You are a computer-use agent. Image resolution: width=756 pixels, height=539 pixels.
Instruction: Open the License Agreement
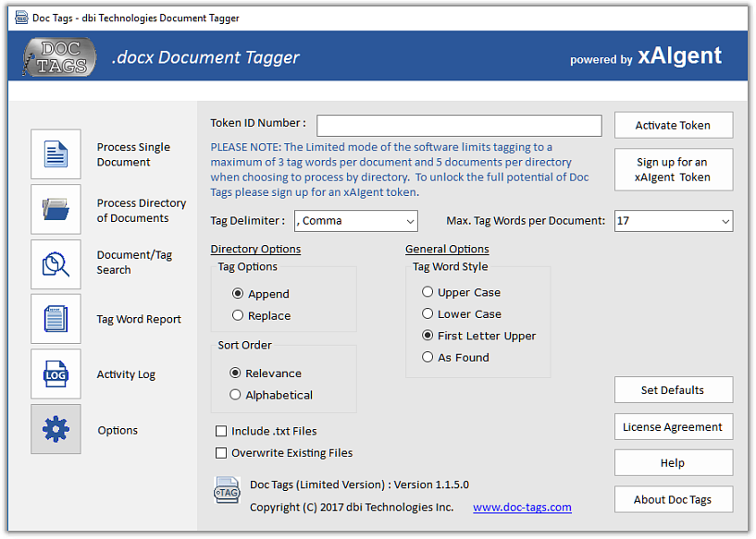pyautogui.click(x=674, y=427)
